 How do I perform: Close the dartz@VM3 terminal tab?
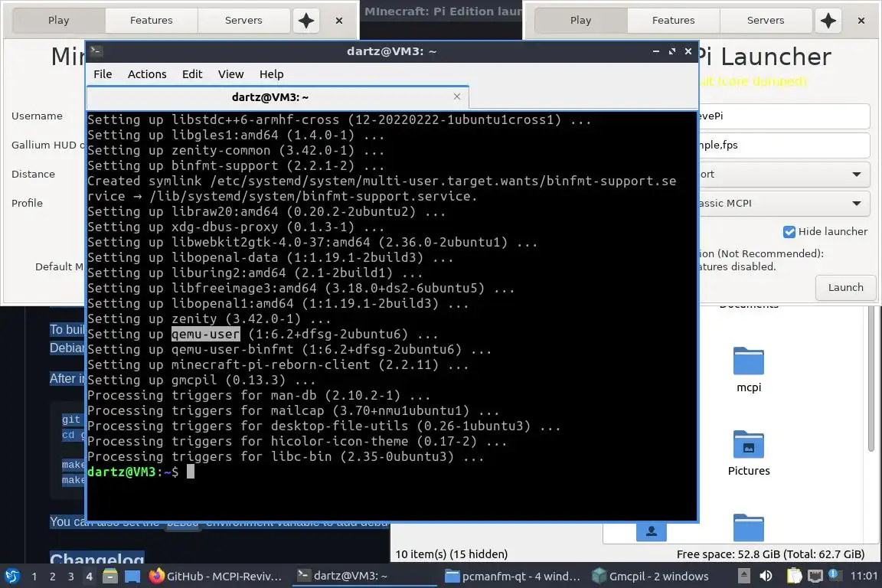pos(457,96)
